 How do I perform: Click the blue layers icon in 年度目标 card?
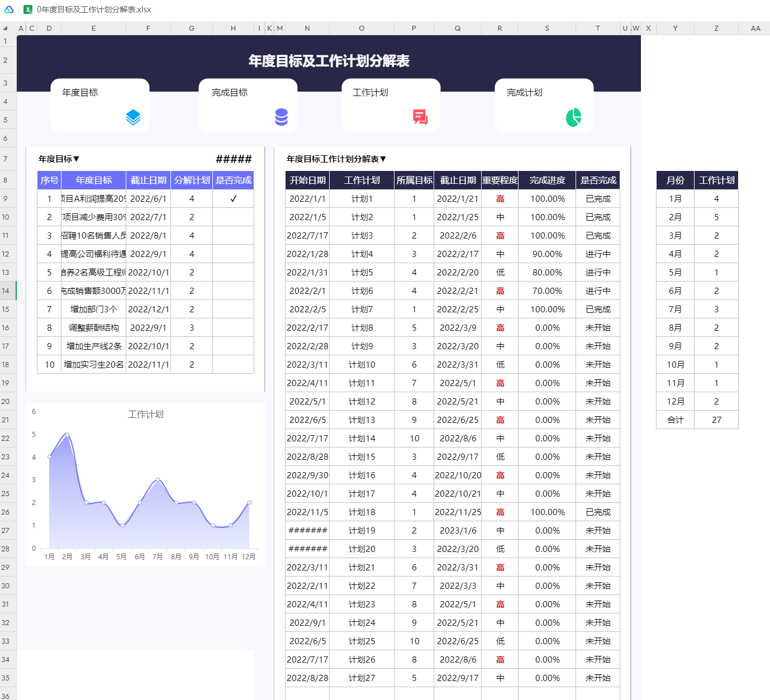[133, 117]
